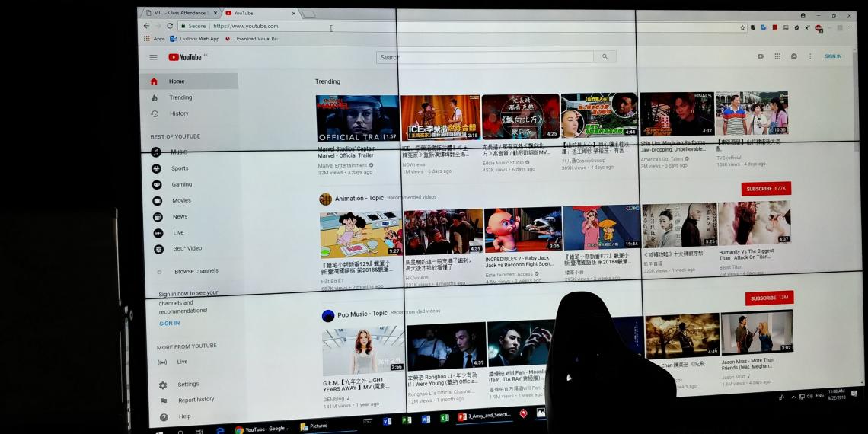Click the Apps bookmark grid icon
The image size is (868, 434).
pyautogui.click(x=147, y=39)
